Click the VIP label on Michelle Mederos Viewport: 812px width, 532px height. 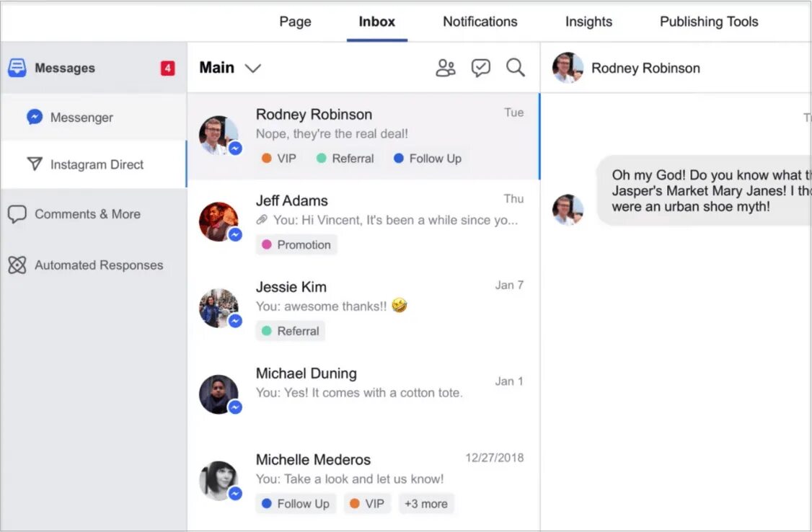coord(366,504)
